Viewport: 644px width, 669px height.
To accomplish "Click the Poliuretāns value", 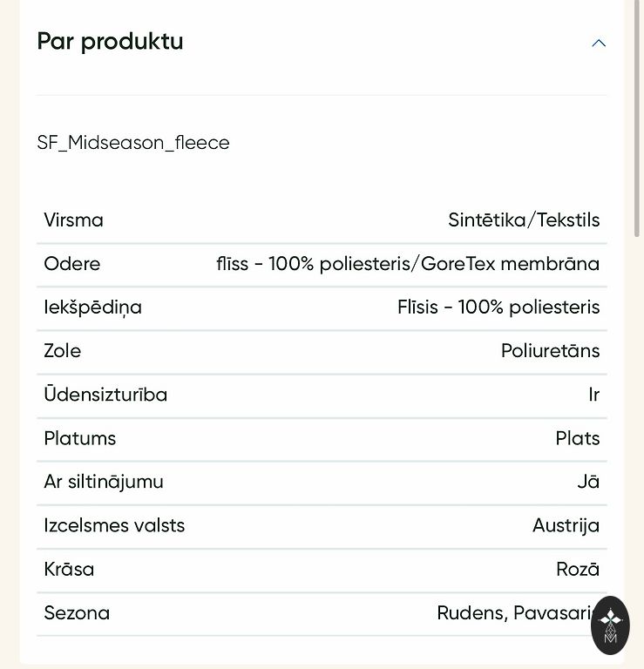I will click(550, 351).
